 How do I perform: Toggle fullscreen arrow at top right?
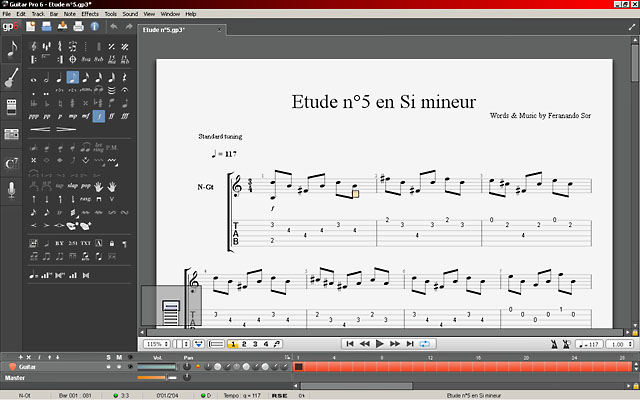pyautogui.click(x=632, y=28)
